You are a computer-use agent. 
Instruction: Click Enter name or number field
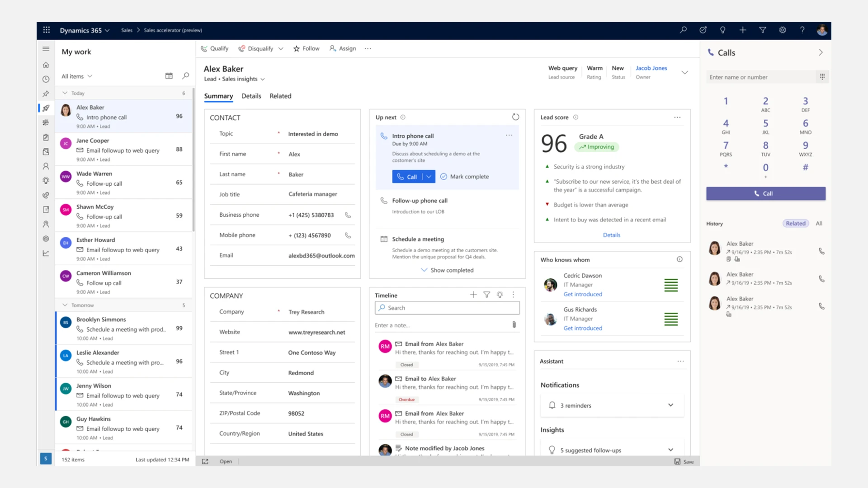pyautogui.click(x=762, y=77)
